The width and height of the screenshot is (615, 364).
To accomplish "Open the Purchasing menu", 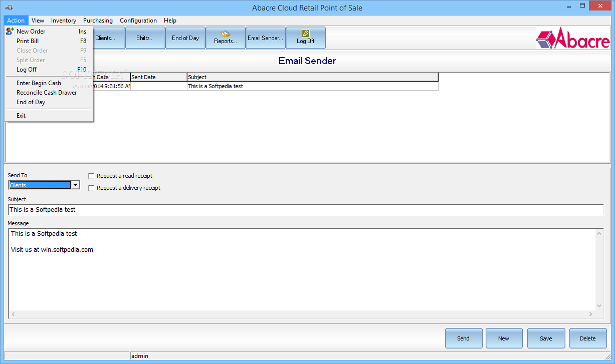I will [x=98, y=21].
